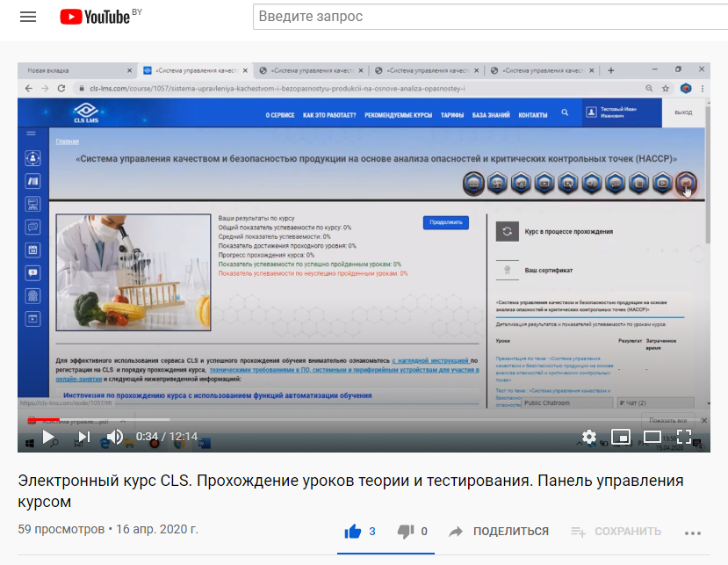
Task: Click the books library sidebar icon
Action: (32, 181)
